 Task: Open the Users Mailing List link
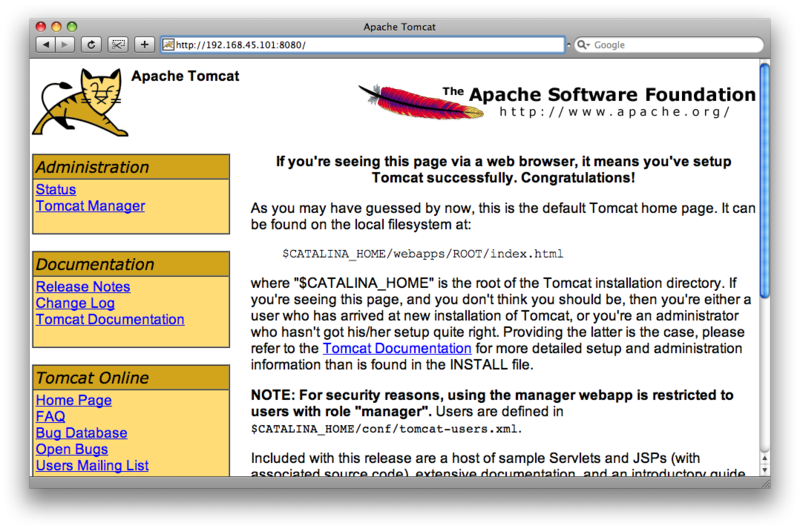click(x=92, y=465)
